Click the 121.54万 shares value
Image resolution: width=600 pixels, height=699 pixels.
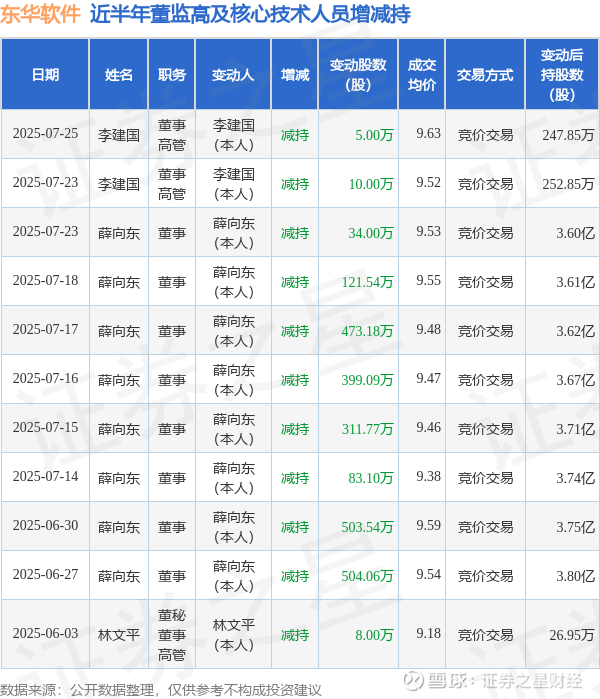368,282
